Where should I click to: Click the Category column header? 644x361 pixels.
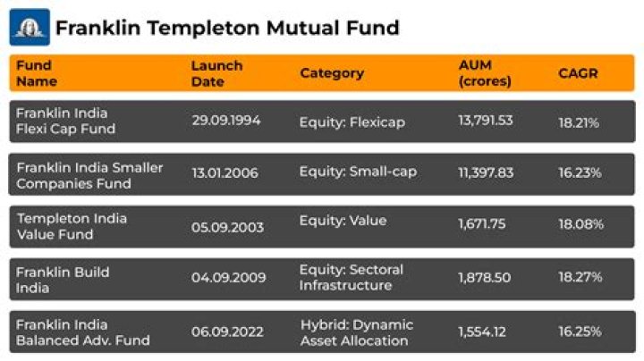[331, 73]
